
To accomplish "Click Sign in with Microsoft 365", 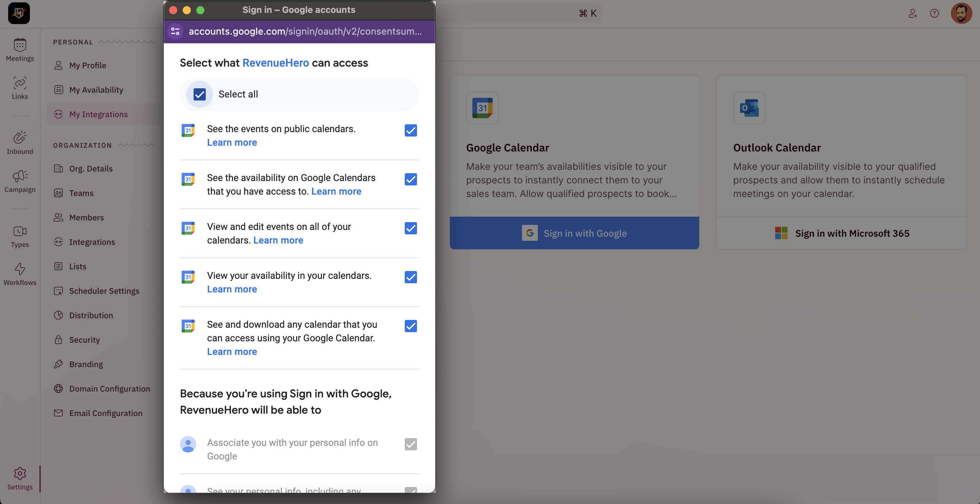I will click(841, 233).
